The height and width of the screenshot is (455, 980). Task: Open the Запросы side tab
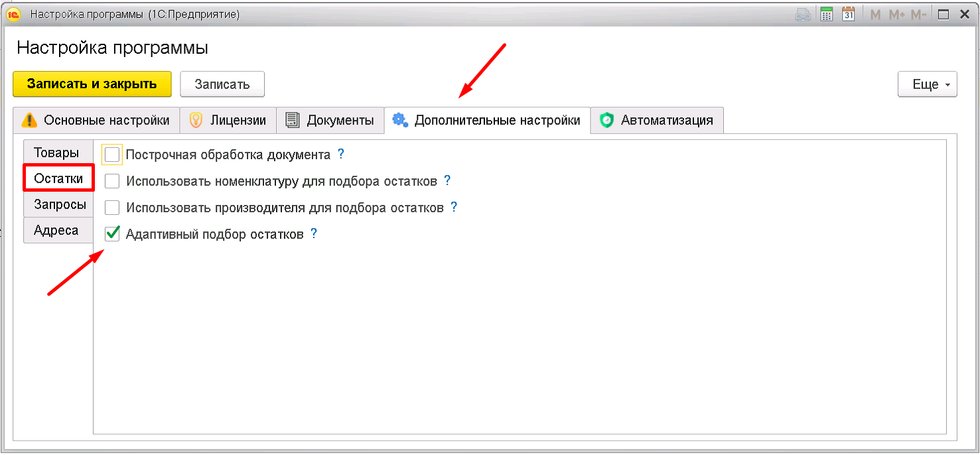58,204
